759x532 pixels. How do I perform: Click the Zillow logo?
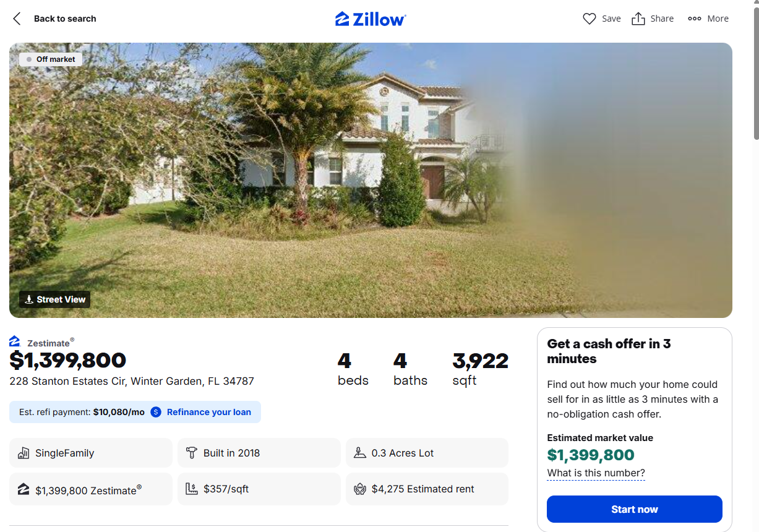click(x=371, y=19)
